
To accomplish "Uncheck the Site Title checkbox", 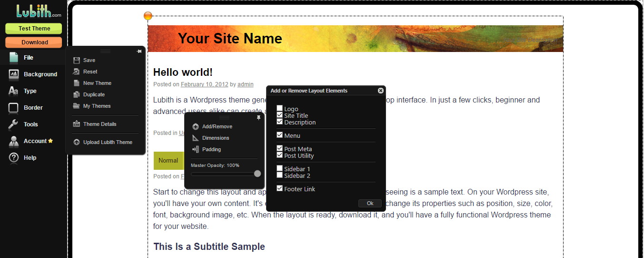I will [280, 115].
